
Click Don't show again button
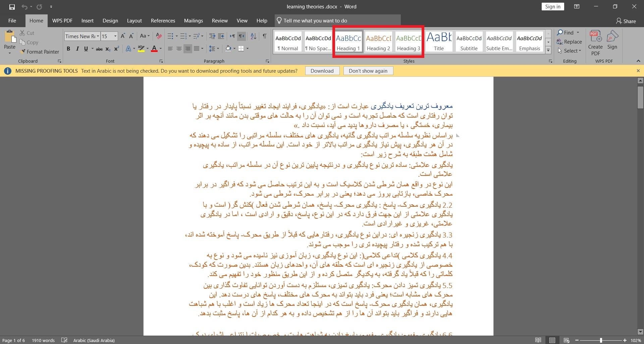coord(368,71)
